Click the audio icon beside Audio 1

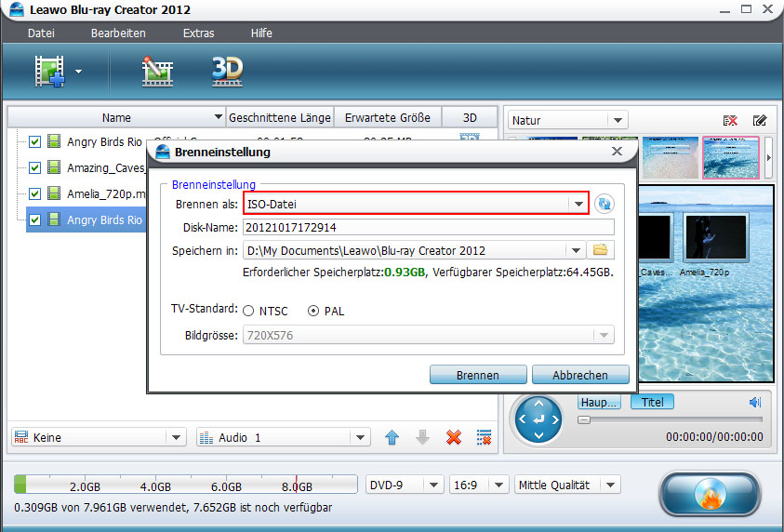coord(206,438)
